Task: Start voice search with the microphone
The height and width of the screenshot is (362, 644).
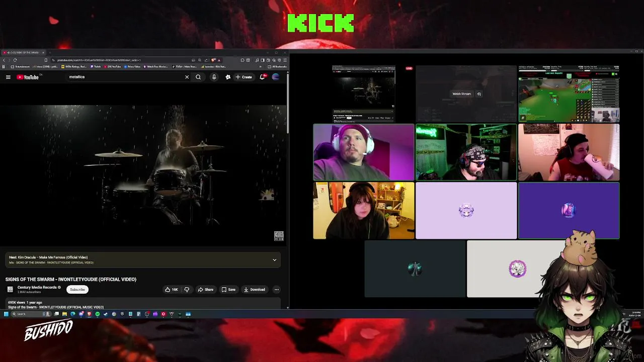Action: tap(214, 77)
